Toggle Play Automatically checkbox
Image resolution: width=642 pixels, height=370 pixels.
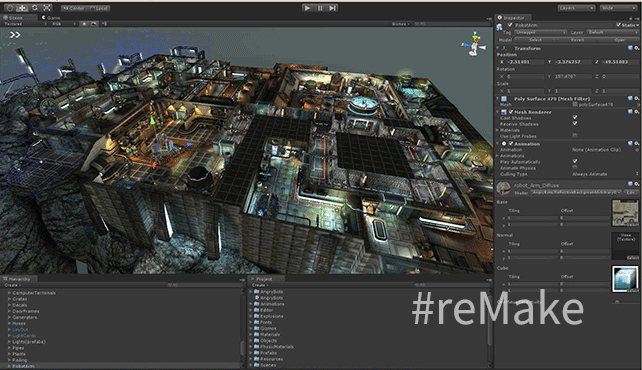(575, 162)
